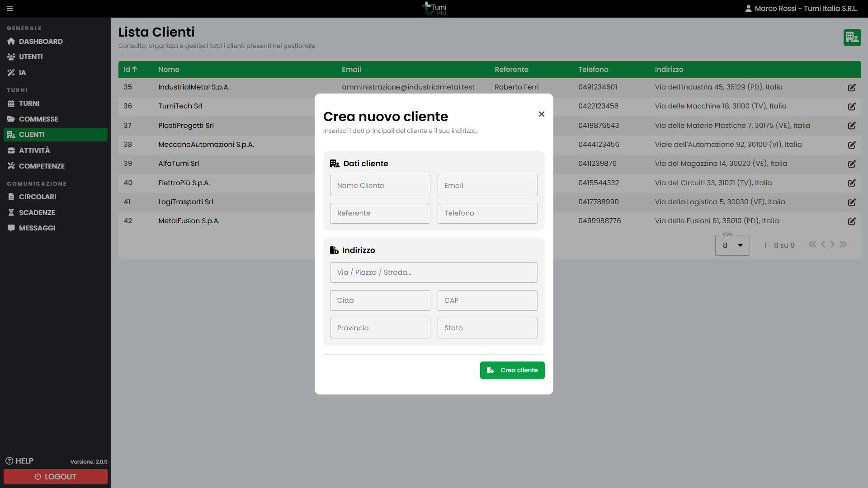Focus the Nome Cliente field
868x488 pixels.
380,186
